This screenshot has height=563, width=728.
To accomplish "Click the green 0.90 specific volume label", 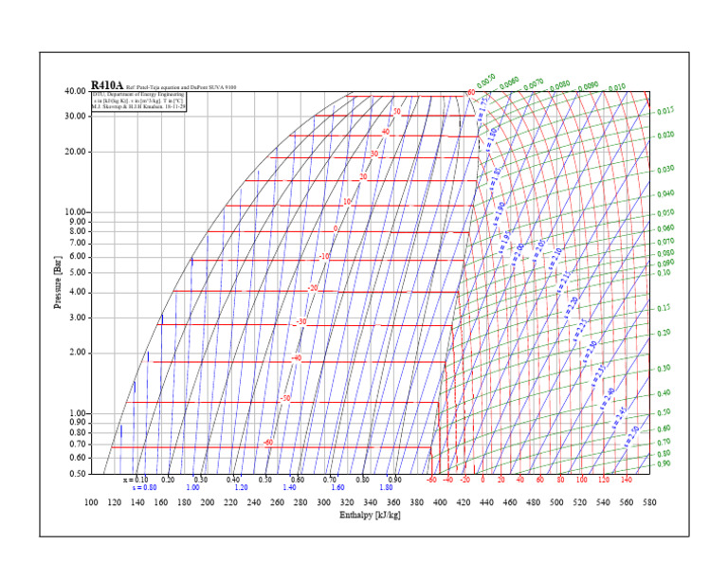I will [x=664, y=463].
